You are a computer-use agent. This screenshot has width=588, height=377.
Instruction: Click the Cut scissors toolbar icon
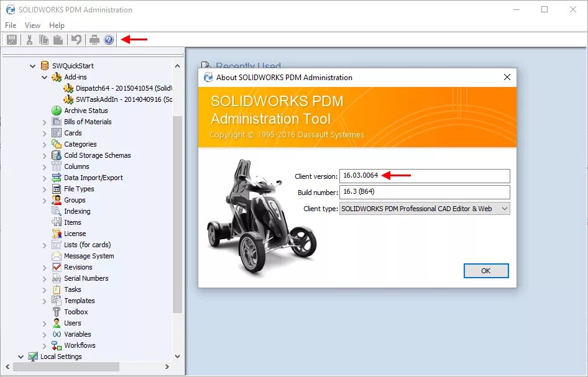(29, 39)
